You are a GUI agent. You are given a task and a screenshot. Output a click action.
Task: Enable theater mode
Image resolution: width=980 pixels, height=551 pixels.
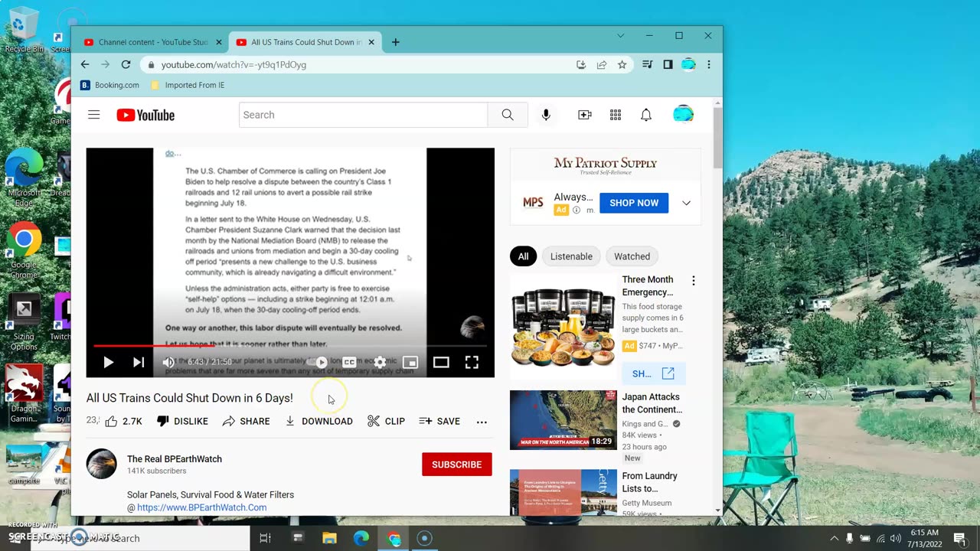click(441, 362)
